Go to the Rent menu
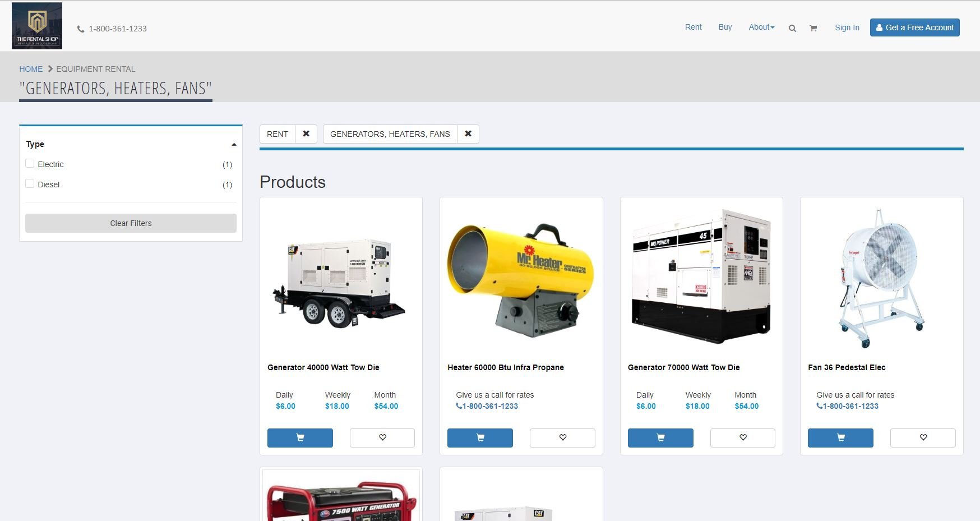 coord(694,27)
